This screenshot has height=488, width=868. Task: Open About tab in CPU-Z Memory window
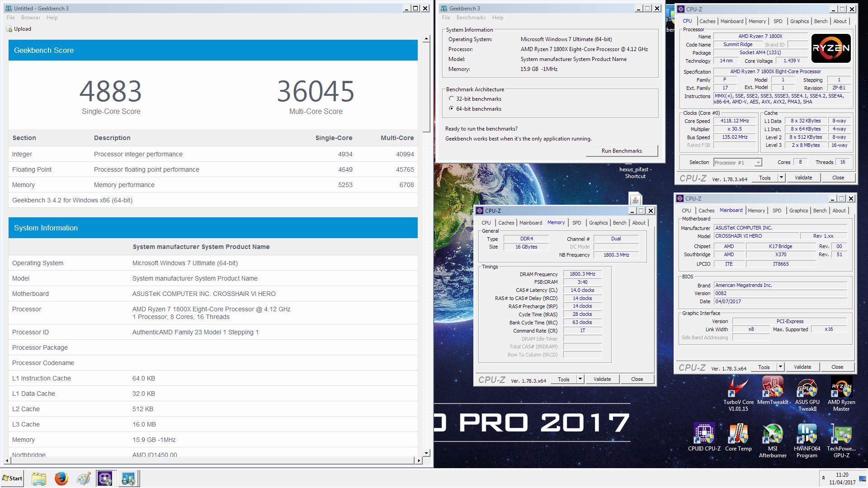click(639, 223)
